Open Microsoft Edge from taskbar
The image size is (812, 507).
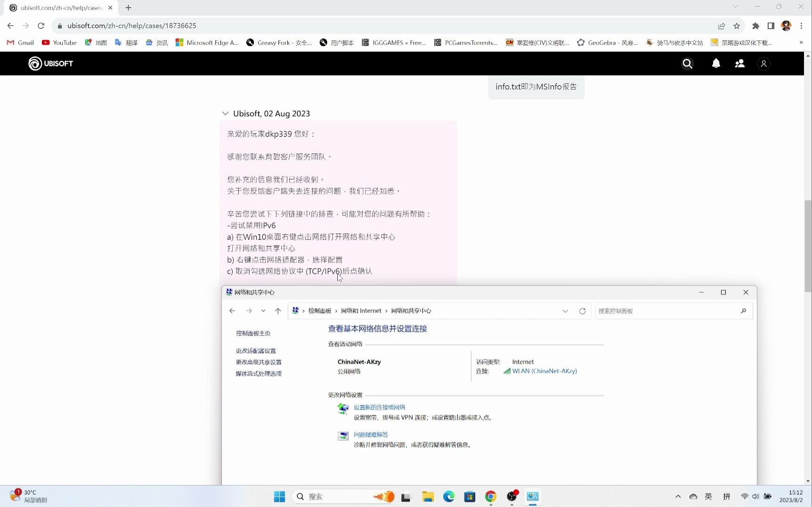[x=448, y=497]
